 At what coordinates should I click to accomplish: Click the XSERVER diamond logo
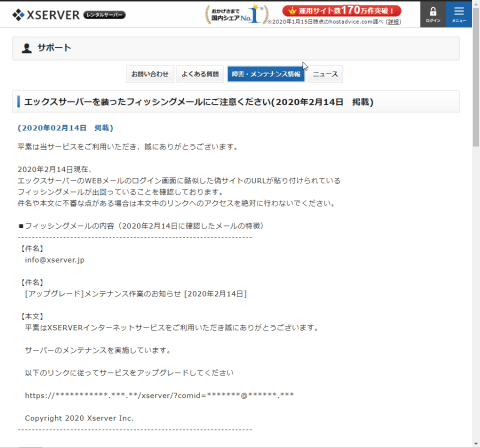coord(18,15)
